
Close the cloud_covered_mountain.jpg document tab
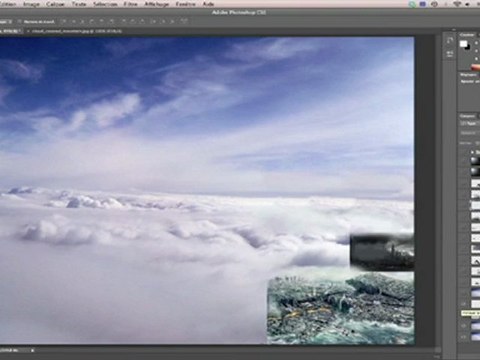pos(28,31)
